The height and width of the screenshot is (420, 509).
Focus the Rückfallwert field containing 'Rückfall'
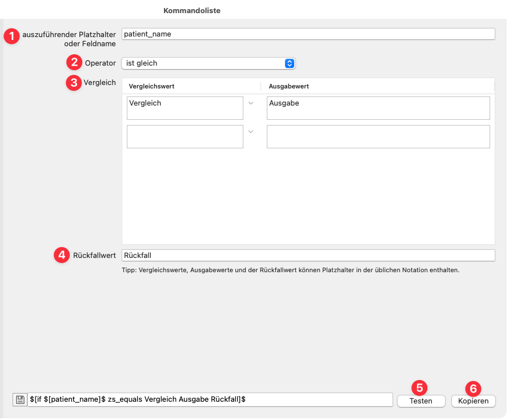pos(308,256)
